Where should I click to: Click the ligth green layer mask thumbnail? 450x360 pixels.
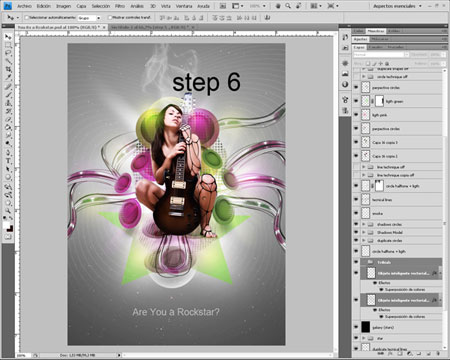379,101
